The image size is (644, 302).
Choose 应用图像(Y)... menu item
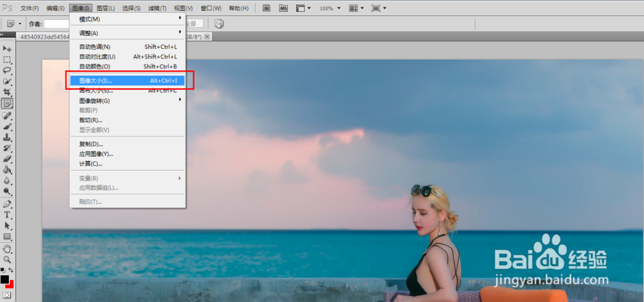click(x=128, y=154)
